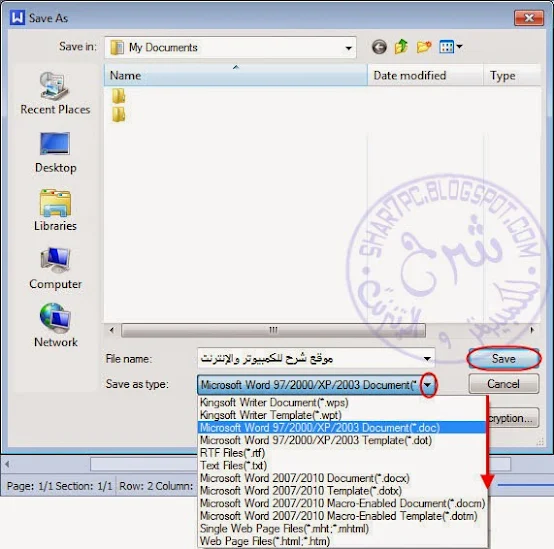Close the Save As dialog

pyautogui.click(x=529, y=18)
